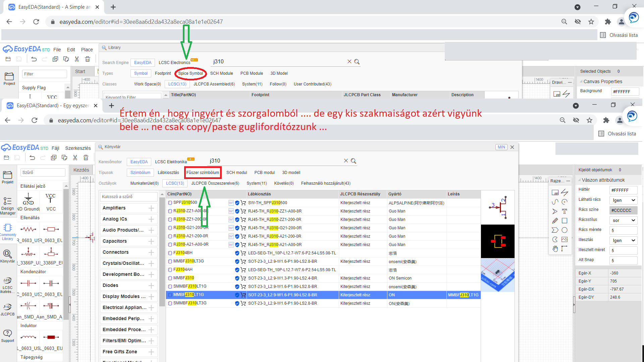Select the Image insert tool

coord(565,239)
